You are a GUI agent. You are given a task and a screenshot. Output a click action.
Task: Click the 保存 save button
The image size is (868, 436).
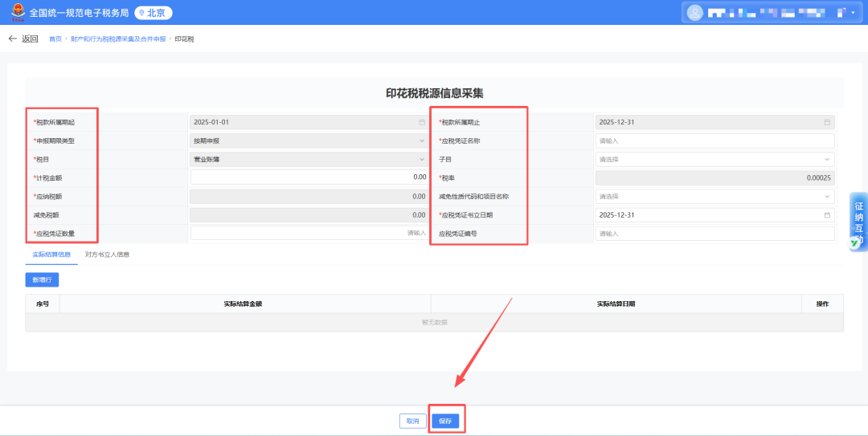[445, 421]
